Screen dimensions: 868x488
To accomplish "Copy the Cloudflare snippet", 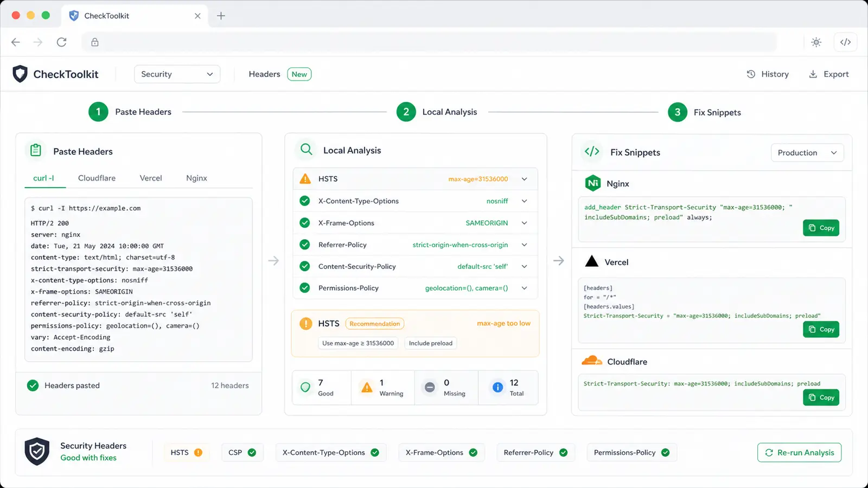I will click(x=821, y=397).
